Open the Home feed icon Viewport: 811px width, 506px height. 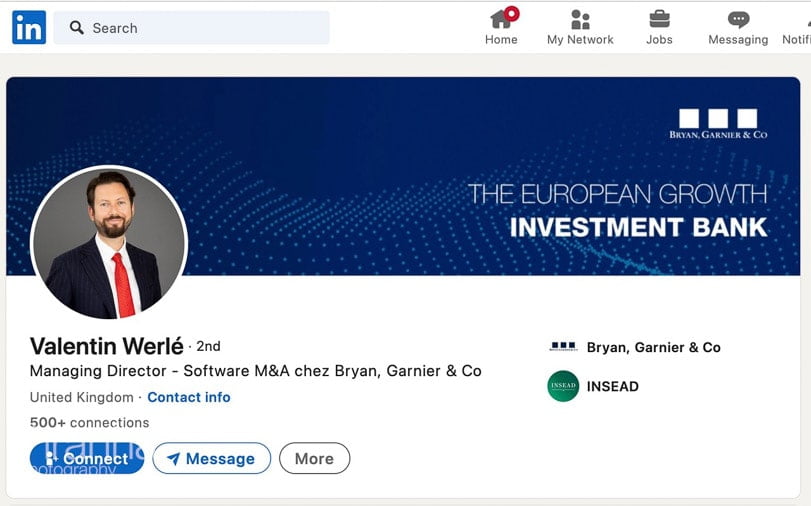click(501, 19)
